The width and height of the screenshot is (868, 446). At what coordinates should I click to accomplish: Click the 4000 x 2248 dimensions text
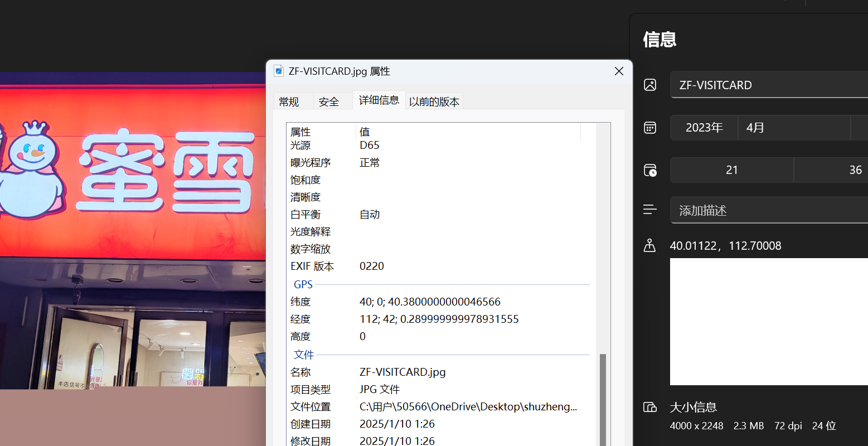click(x=696, y=426)
